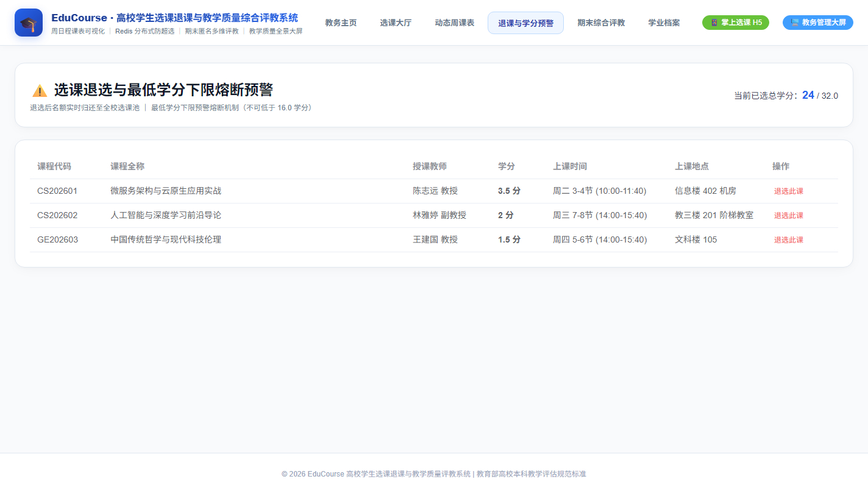The height and width of the screenshot is (493, 868).
Task: Open the 期末综合评教 tab
Action: [x=601, y=23]
